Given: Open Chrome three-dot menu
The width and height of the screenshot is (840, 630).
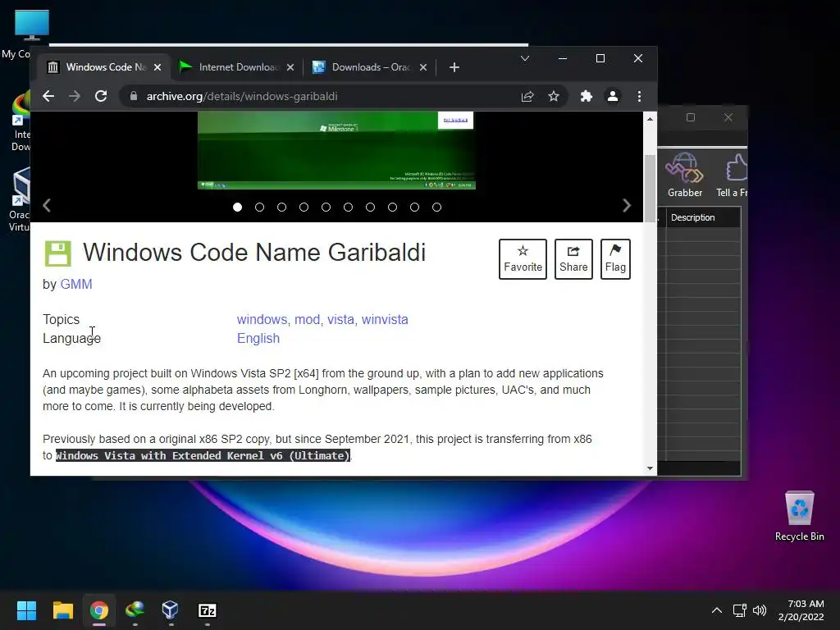Looking at the screenshot, I should [x=639, y=97].
